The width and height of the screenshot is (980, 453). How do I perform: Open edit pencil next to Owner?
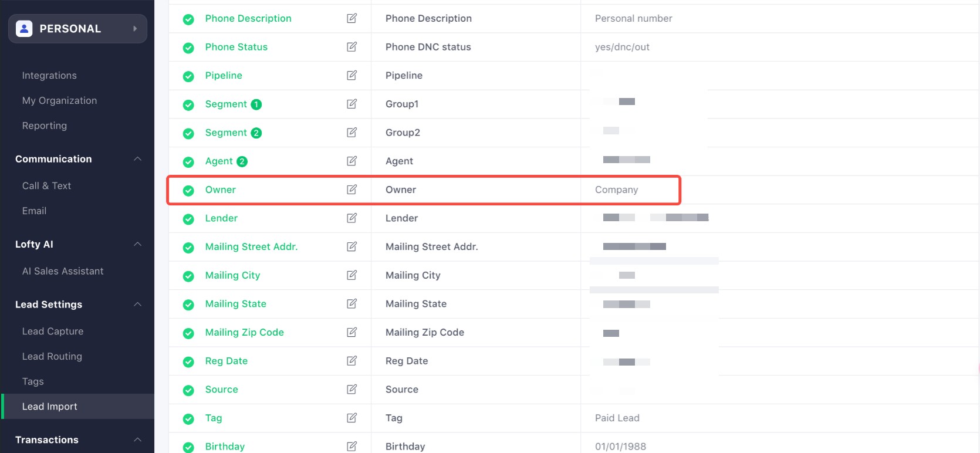click(x=352, y=190)
